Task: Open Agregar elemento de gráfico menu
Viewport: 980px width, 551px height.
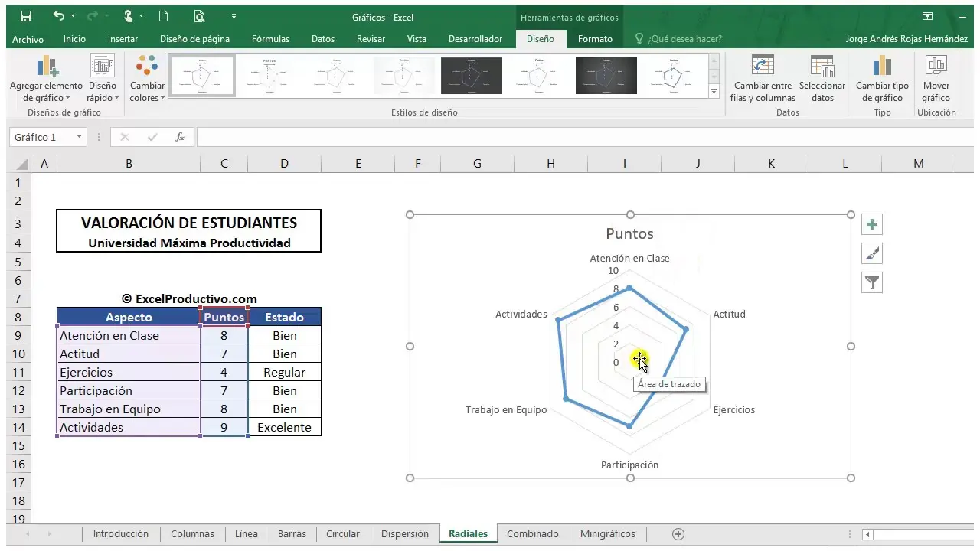Action: click(46, 80)
